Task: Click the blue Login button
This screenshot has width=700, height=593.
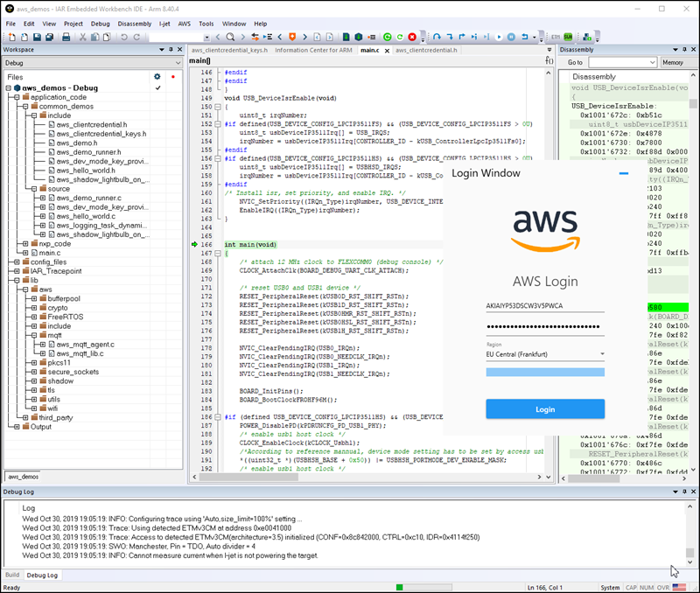Action: pos(544,409)
